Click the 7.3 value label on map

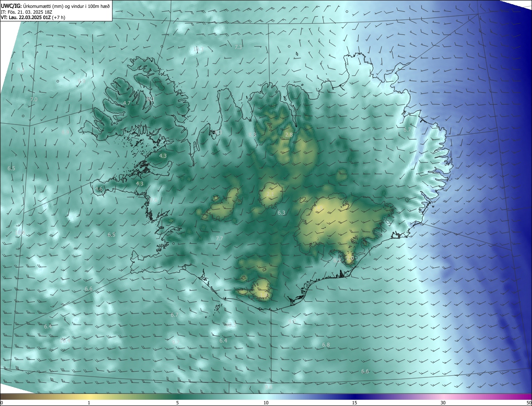coord(238,47)
